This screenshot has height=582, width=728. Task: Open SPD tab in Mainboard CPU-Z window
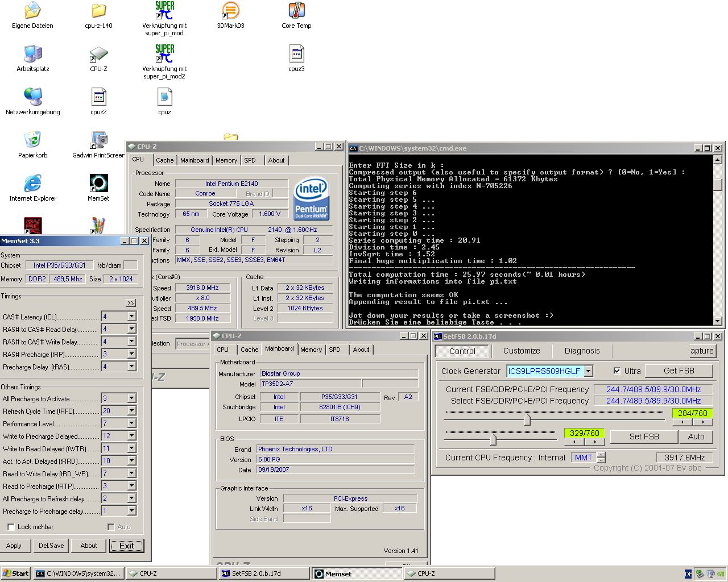pos(334,350)
